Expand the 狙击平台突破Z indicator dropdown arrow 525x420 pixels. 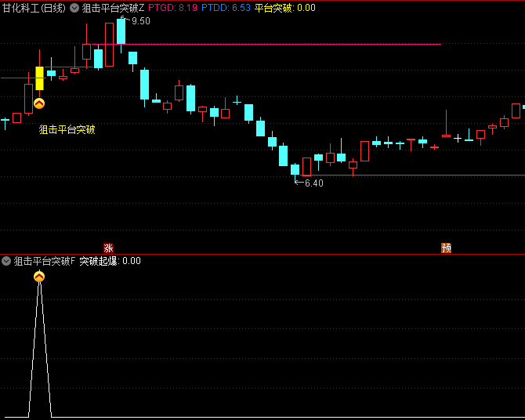coord(74,8)
